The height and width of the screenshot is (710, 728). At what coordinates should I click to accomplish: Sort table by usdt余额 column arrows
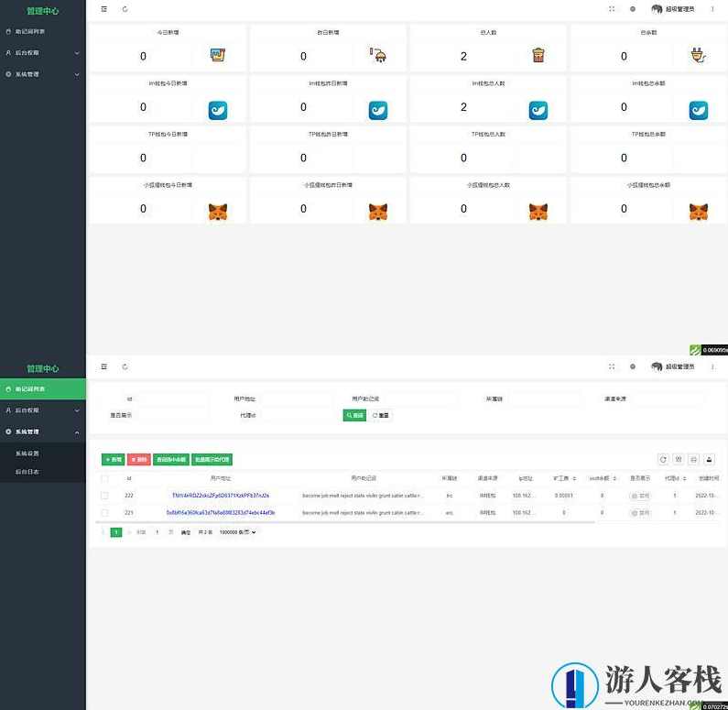point(614,478)
